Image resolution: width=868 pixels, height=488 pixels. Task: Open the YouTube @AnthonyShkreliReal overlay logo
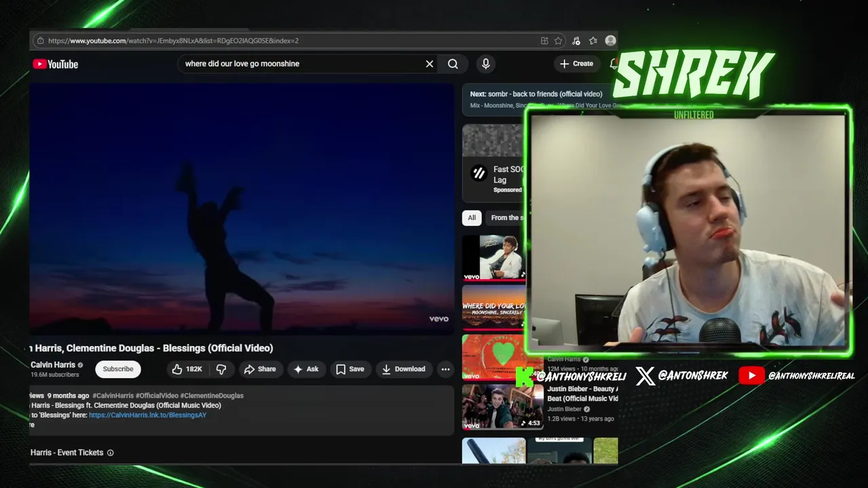point(751,375)
